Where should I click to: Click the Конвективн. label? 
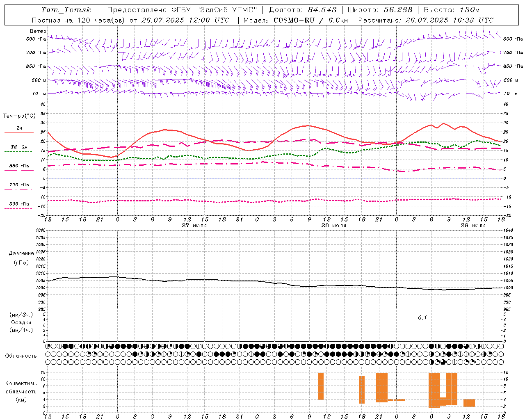21,383
